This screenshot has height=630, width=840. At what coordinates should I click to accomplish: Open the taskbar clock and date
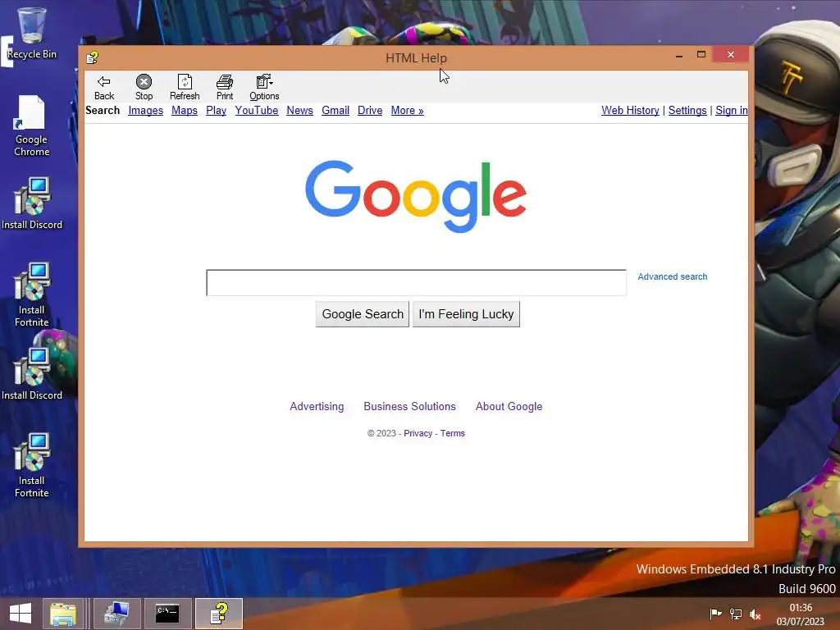pyautogui.click(x=801, y=614)
